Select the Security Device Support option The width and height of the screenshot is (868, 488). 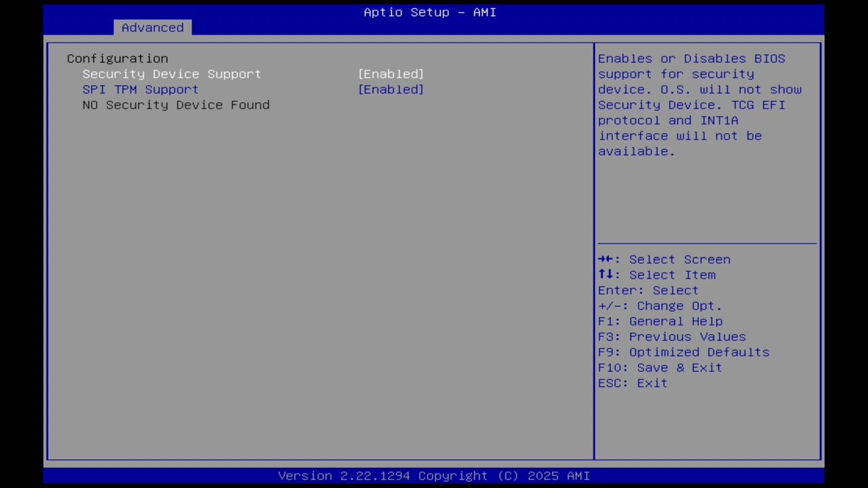pos(172,74)
